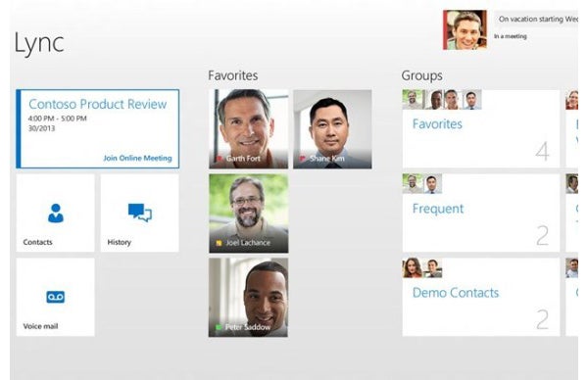Click Peter Saddow's green presence indicator

click(219, 327)
